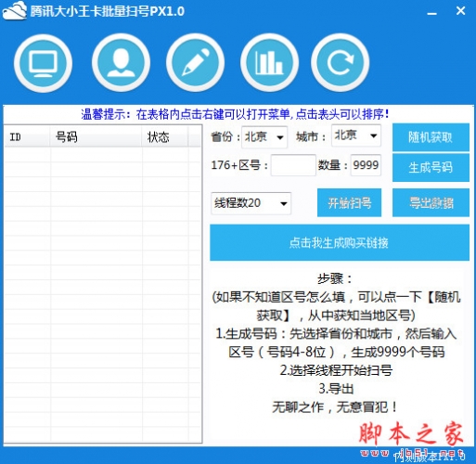Sort by the ID column header

[x=27, y=136]
